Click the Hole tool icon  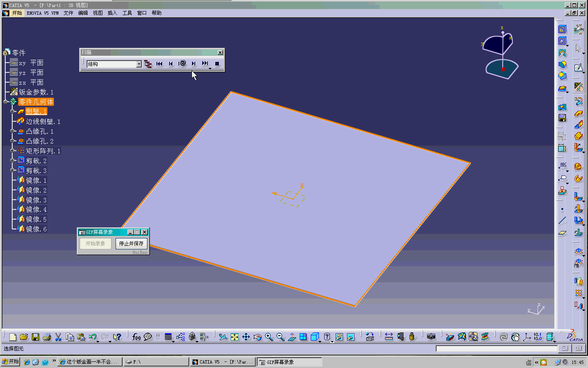coord(562,41)
